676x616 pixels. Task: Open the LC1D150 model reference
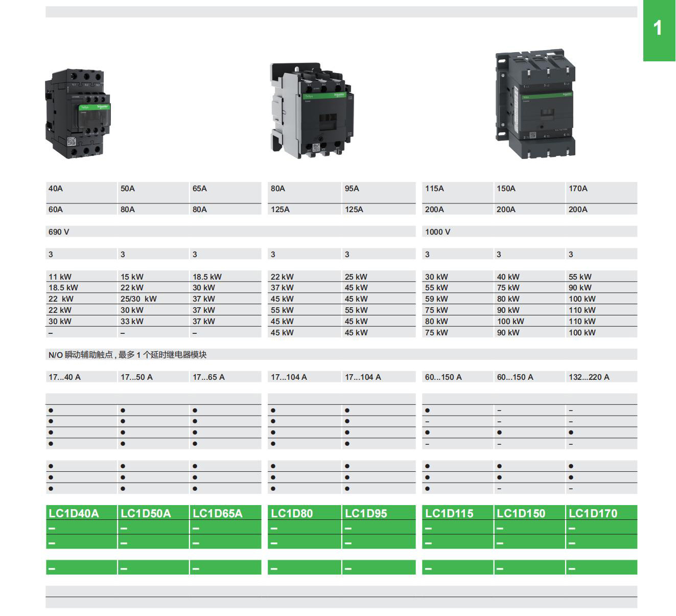pyautogui.click(x=521, y=513)
